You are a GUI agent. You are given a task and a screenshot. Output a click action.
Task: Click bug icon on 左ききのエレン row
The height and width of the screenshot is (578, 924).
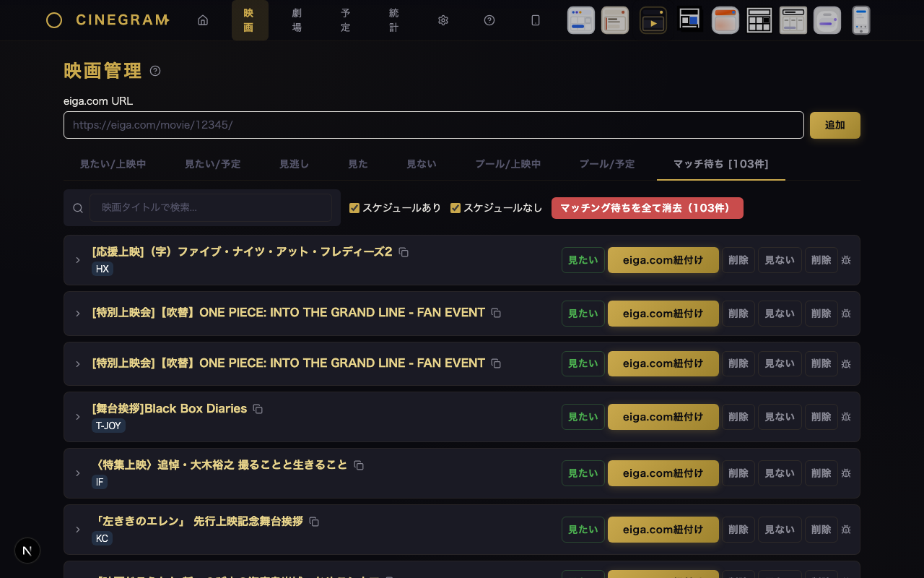coord(846,530)
